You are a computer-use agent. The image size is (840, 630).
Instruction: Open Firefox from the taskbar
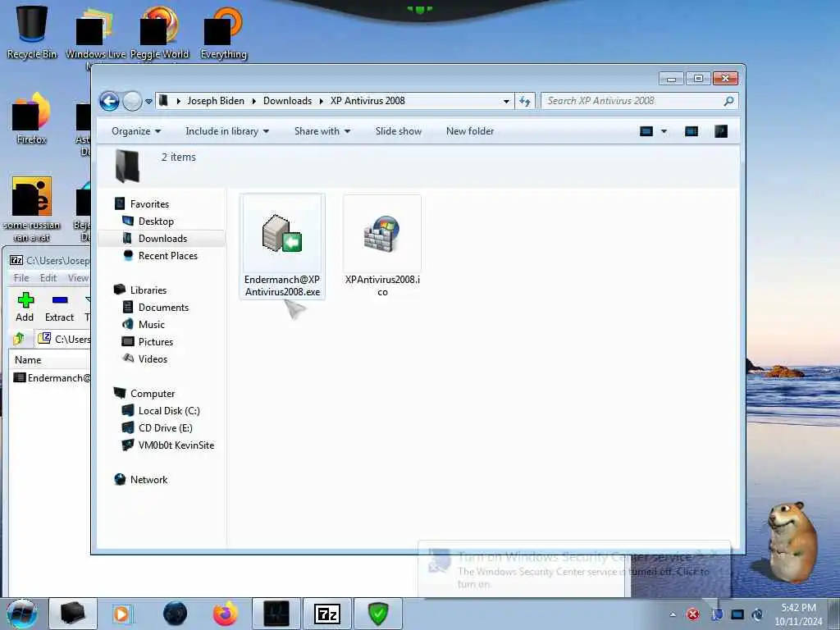[x=225, y=614]
